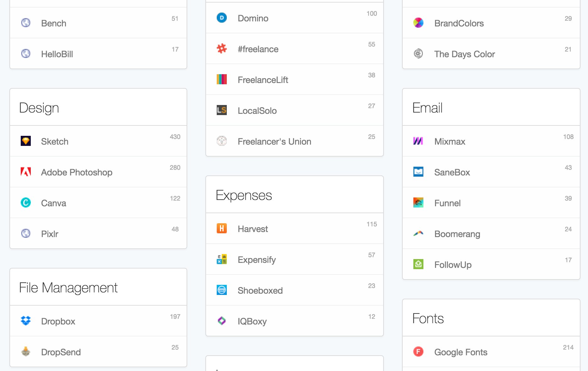Click the BrandColors colorful circle icon
This screenshot has height=371, width=588.
(418, 23)
